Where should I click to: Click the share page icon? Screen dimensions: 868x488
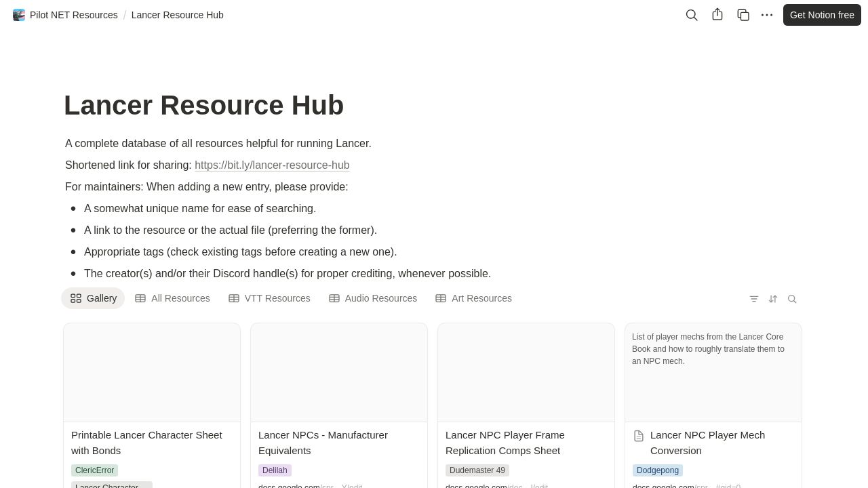click(x=717, y=15)
